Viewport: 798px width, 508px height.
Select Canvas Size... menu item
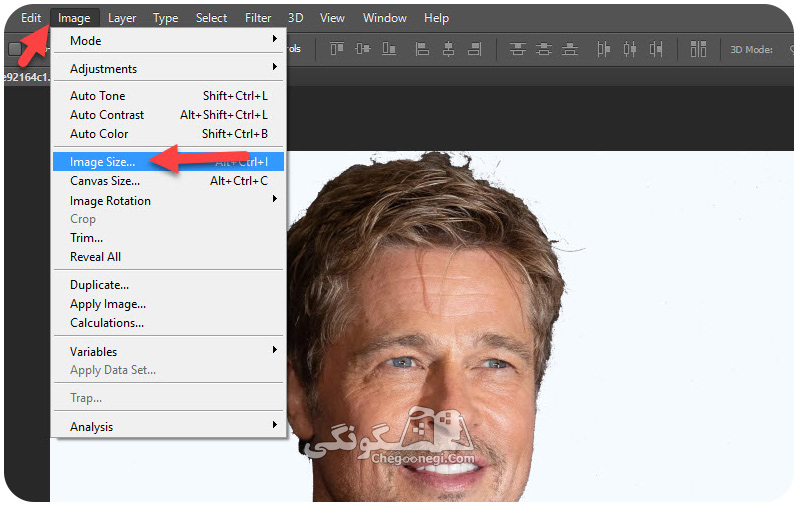point(168,181)
